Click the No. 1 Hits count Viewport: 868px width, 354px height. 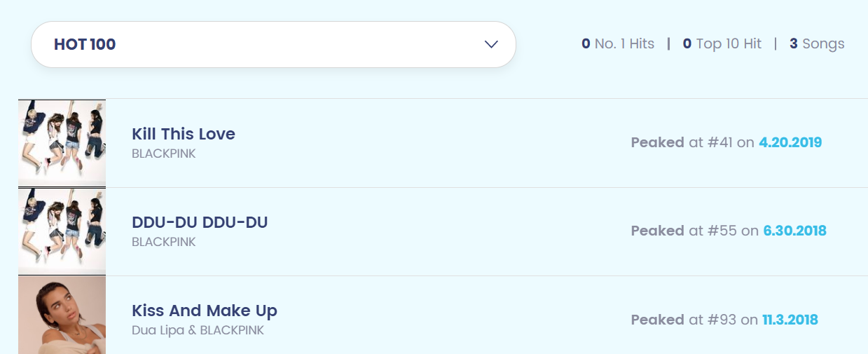(618, 44)
